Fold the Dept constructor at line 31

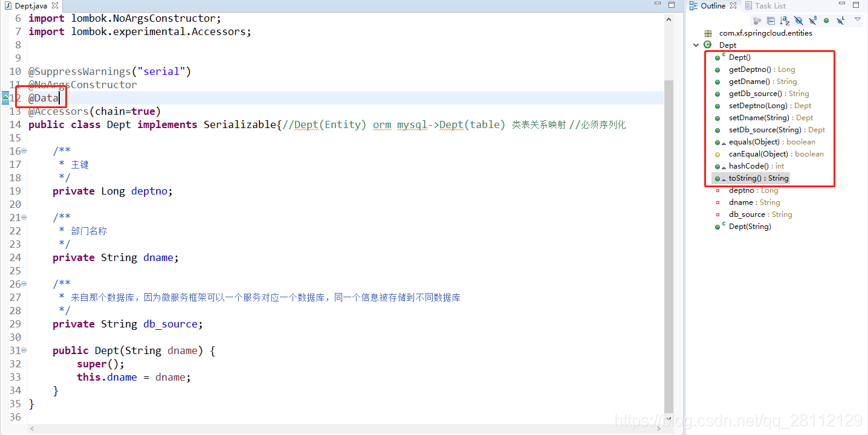[24, 350]
